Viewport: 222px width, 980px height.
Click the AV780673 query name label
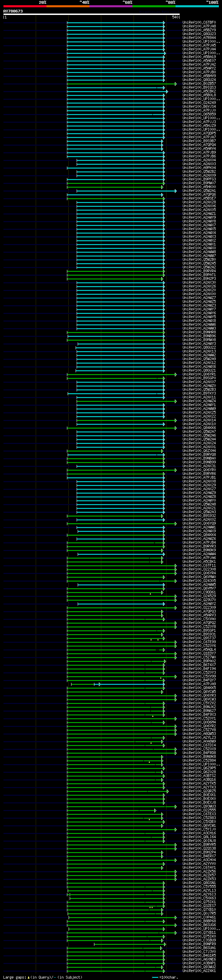pos(13,11)
